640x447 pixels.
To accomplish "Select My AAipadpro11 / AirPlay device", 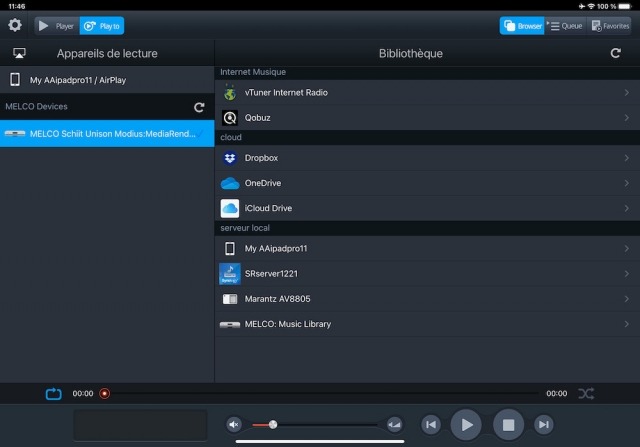I will [107, 80].
